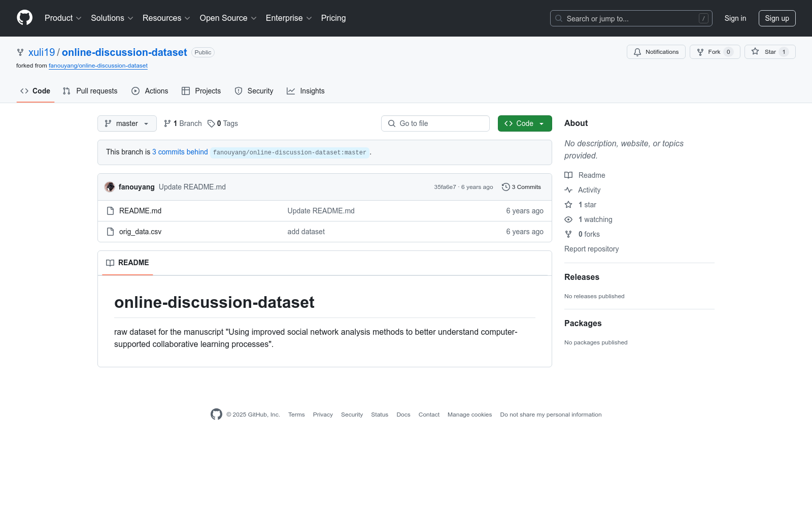
Task: Open the orig_data.csv file
Action: 140,232
